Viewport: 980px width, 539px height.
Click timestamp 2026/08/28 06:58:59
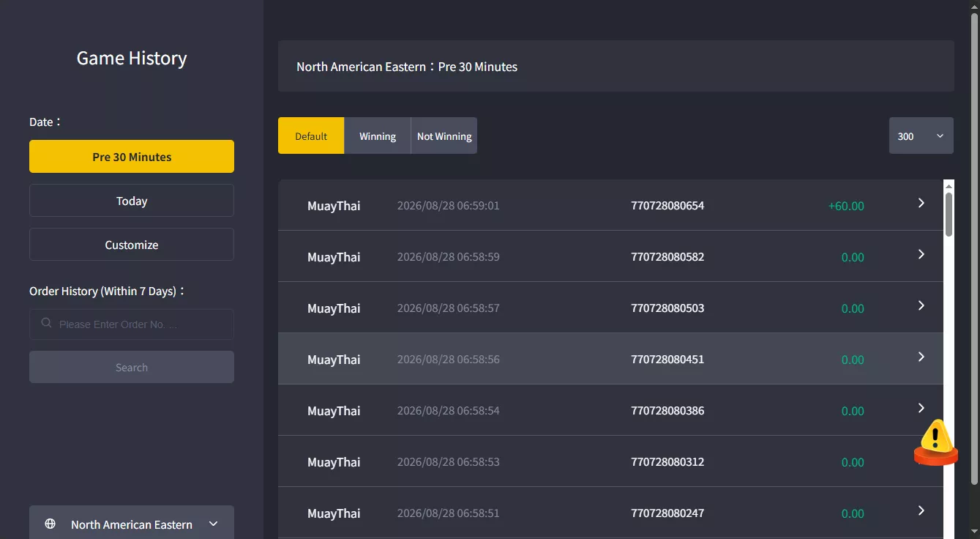tap(448, 257)
